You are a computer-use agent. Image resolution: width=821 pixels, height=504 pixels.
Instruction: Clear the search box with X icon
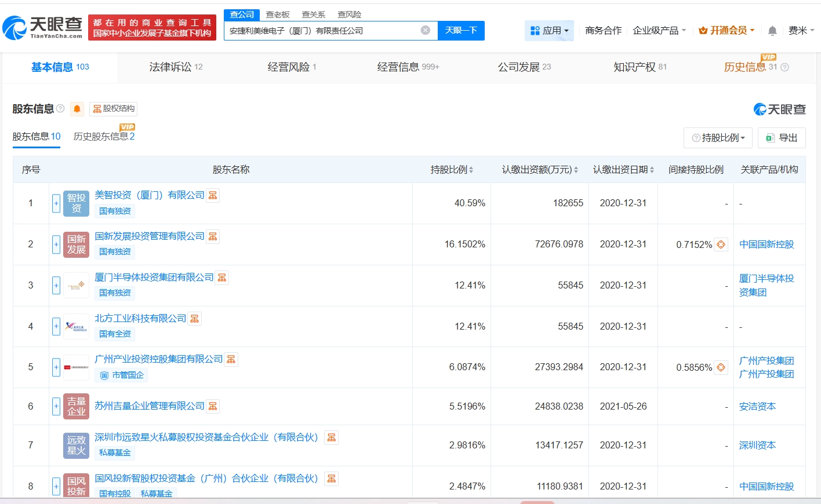coord(426,30)
